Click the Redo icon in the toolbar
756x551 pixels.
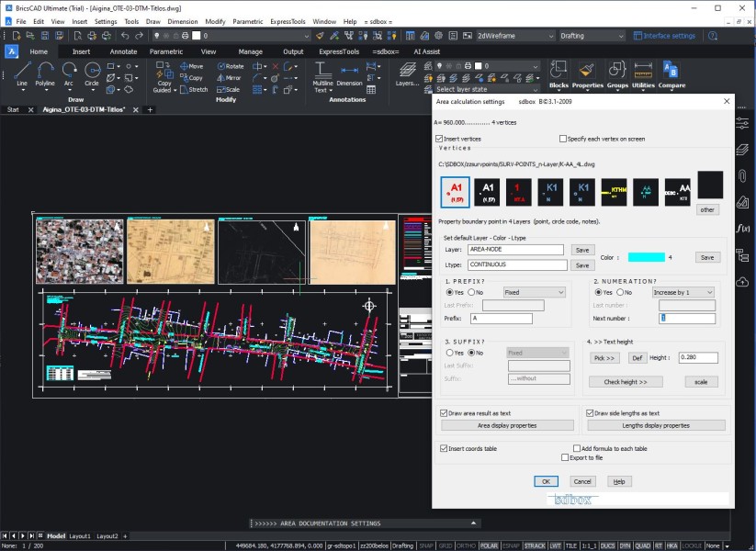140,36
